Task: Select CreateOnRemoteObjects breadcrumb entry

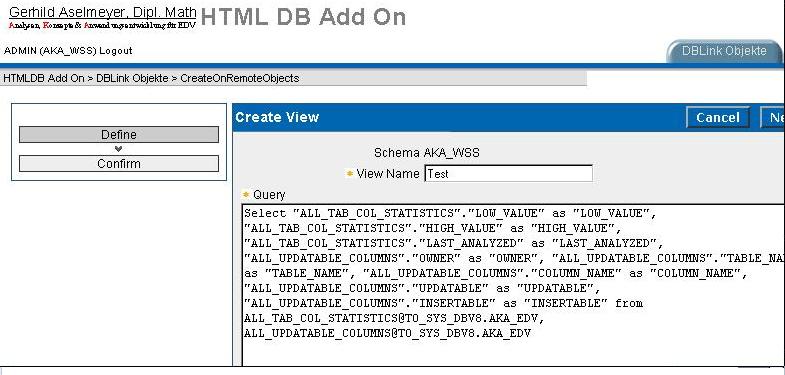Action: coord(240,78)
